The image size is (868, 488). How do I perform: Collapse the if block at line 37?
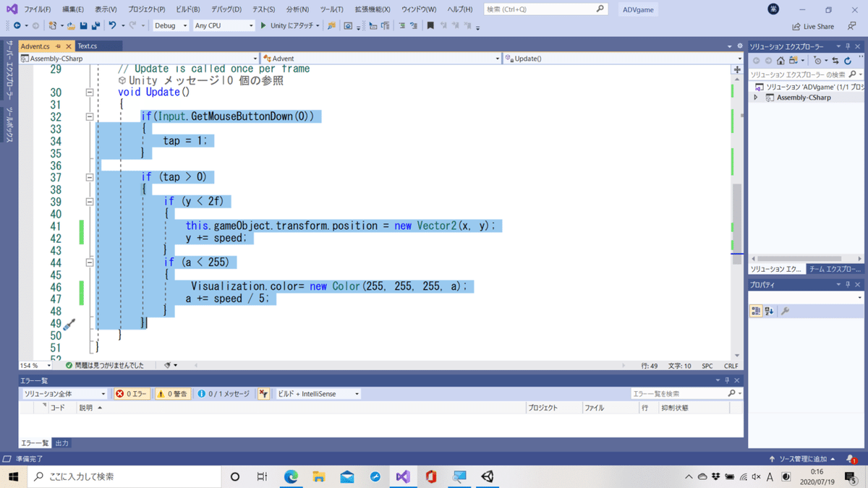pyautogui.click(x=90, y=177)
